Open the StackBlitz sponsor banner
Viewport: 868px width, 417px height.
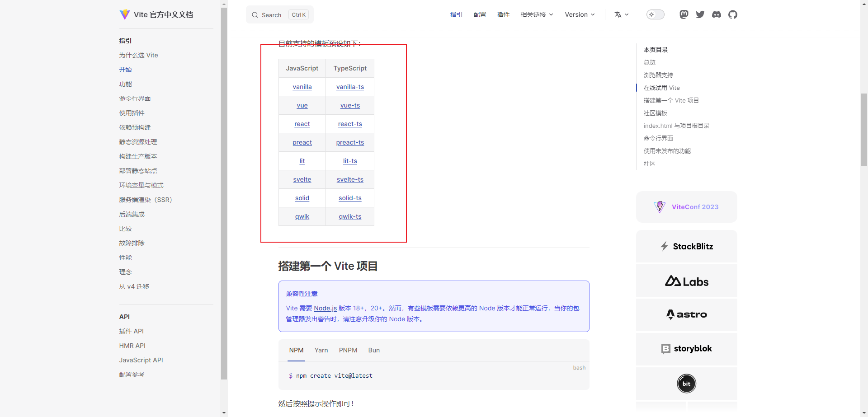(x=686, y=246)
